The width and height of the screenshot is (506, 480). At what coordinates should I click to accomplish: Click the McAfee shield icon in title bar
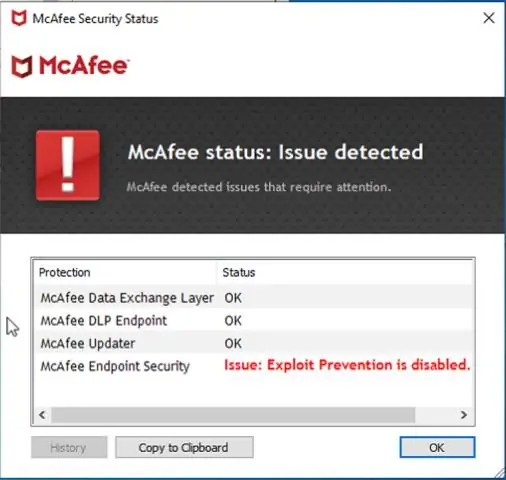pos(19,18)
